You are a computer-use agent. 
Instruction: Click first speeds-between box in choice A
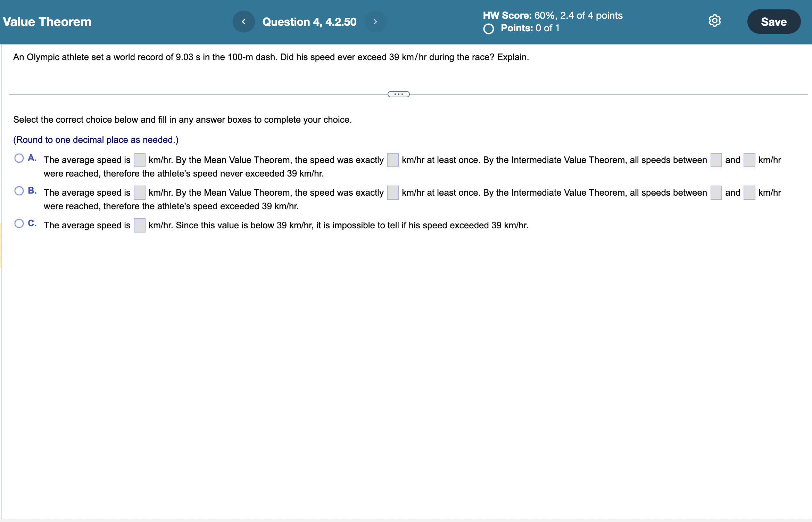point(716,160)
